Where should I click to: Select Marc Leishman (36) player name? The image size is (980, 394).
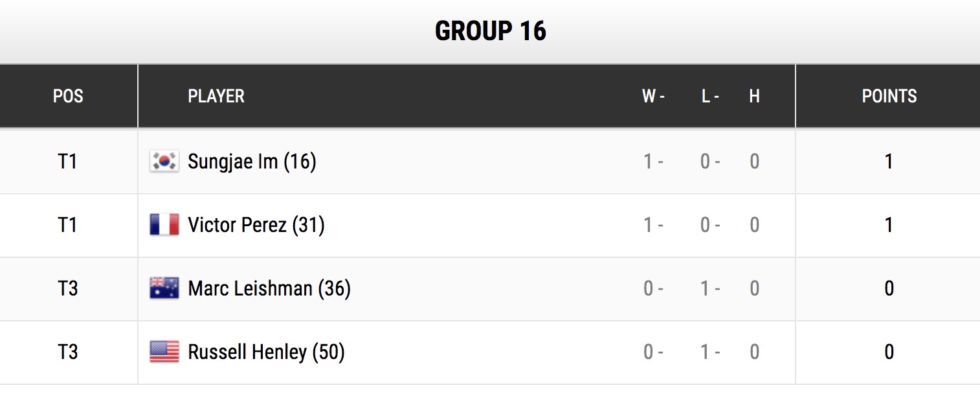point(269,288)
